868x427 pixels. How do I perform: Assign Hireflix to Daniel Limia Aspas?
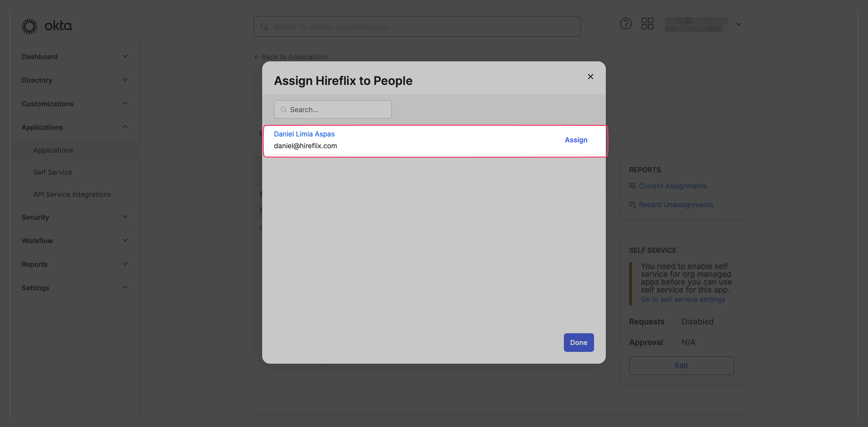[x=576, y=140]
